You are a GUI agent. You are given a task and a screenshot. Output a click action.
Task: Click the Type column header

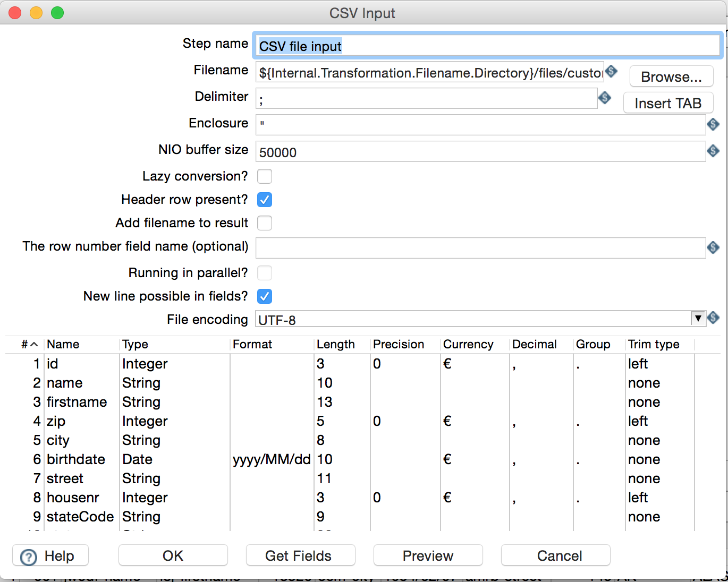tap(136, 345)
